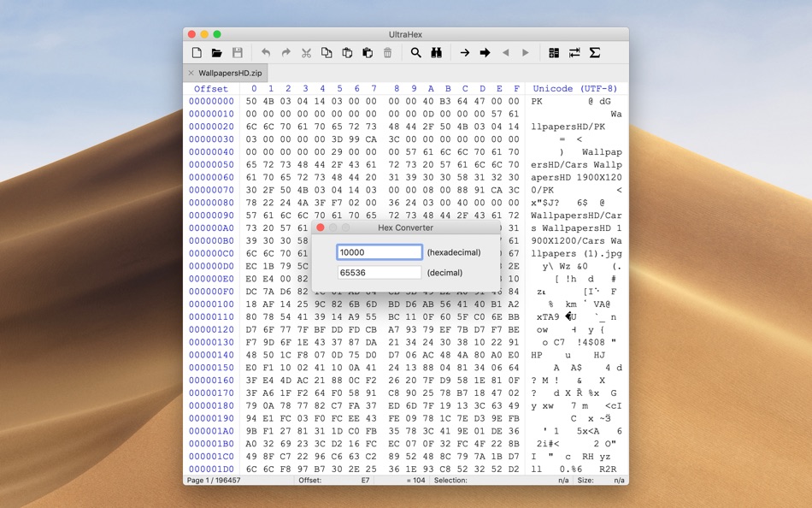Image resolution: width=812 pixels, height=508 pixels.
Task: Select offset row 00000100
Action: click(211, 304)
